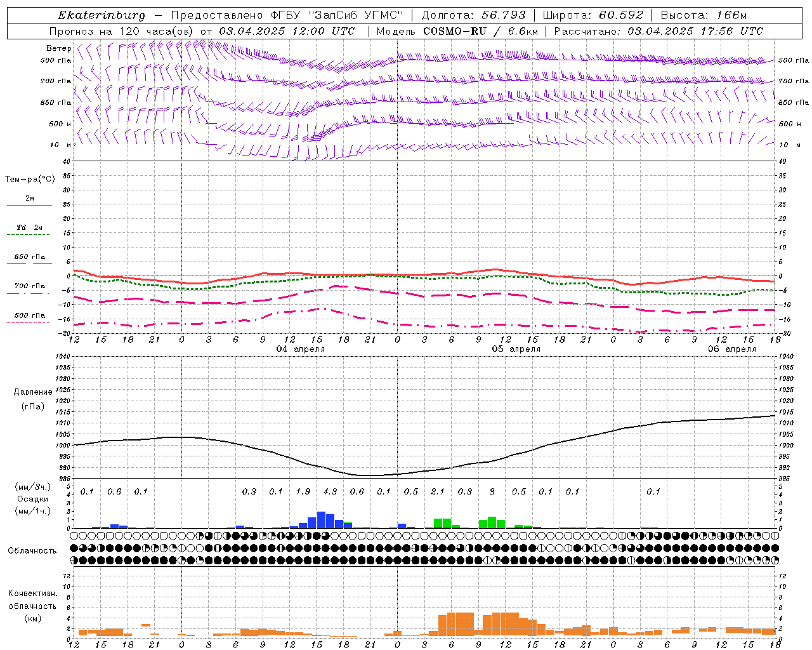Screen dimensions: 812x650
Task: Select the Тем-ра(°C) axis title
Action: 30,180
